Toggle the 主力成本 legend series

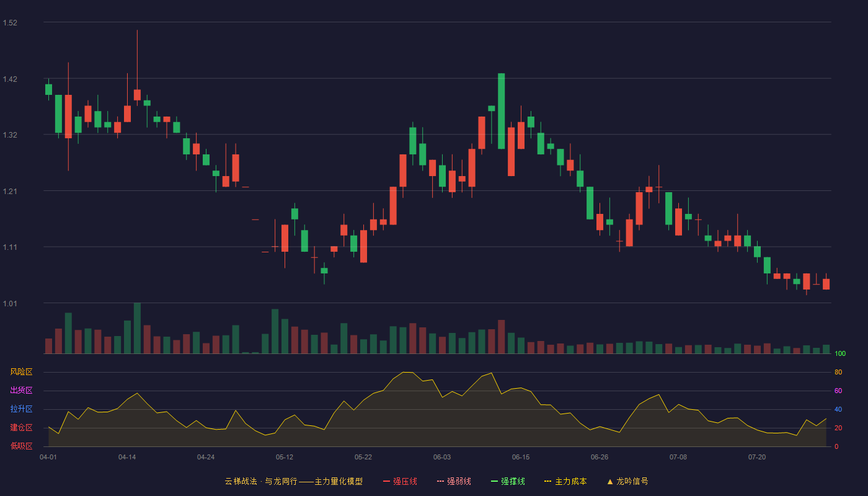pyautogui.click(x=565, y=481)
